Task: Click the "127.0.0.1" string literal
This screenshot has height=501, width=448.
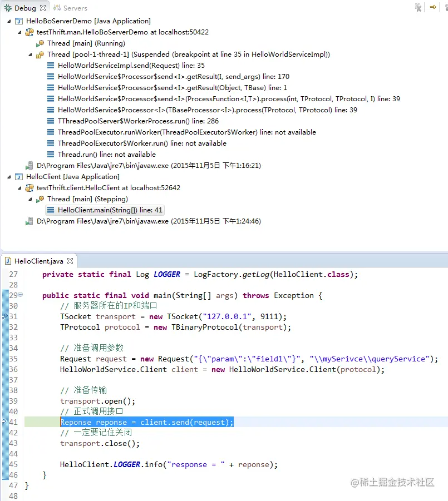Action: (x=227, y=316)
